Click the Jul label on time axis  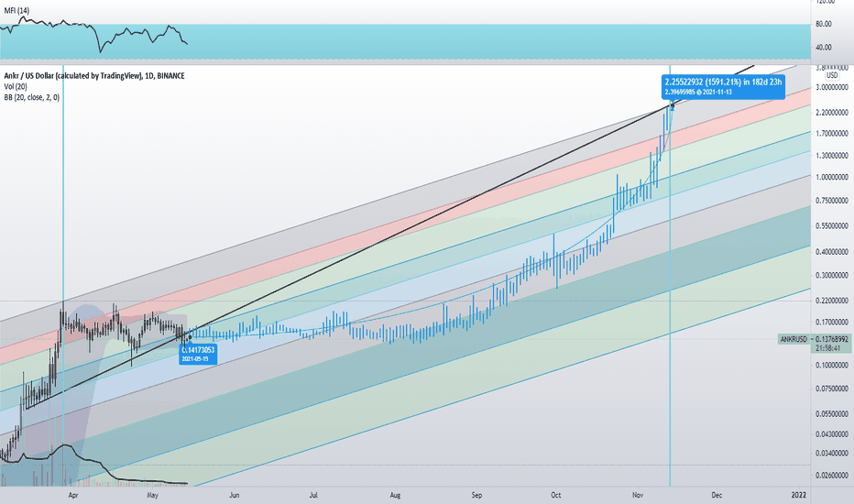click(313, 495)
